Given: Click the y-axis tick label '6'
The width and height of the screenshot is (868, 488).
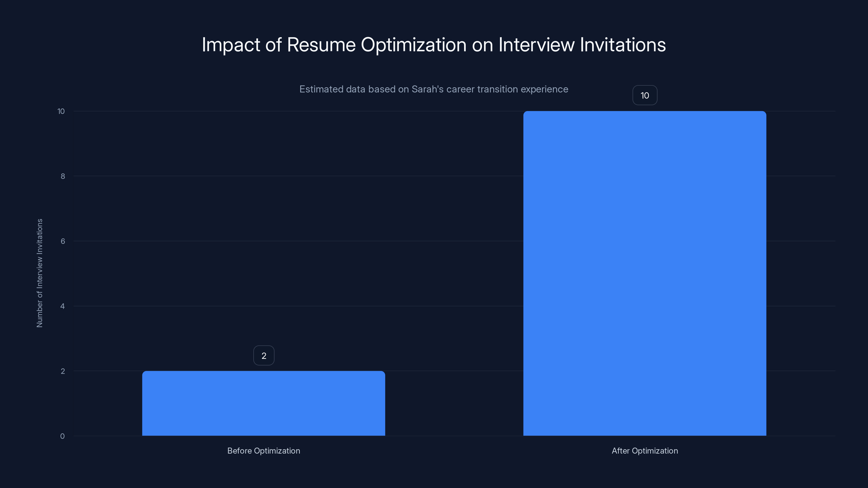Looking at the screenshot, I should [x=63, y=241].
